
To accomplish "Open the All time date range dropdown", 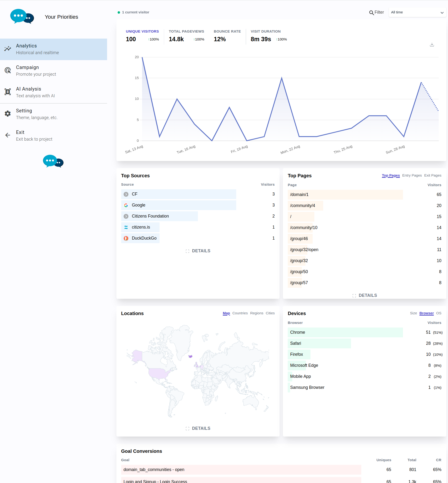I will pyautogui.click(x=417, y=12).
